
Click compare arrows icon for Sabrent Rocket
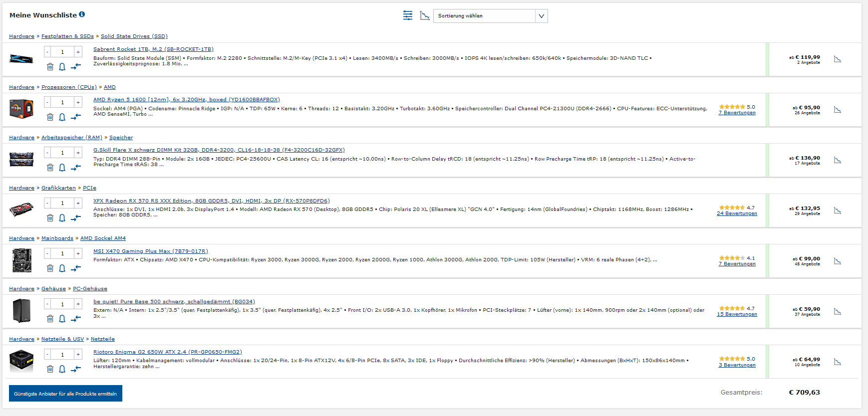click(x=75, y=66)
